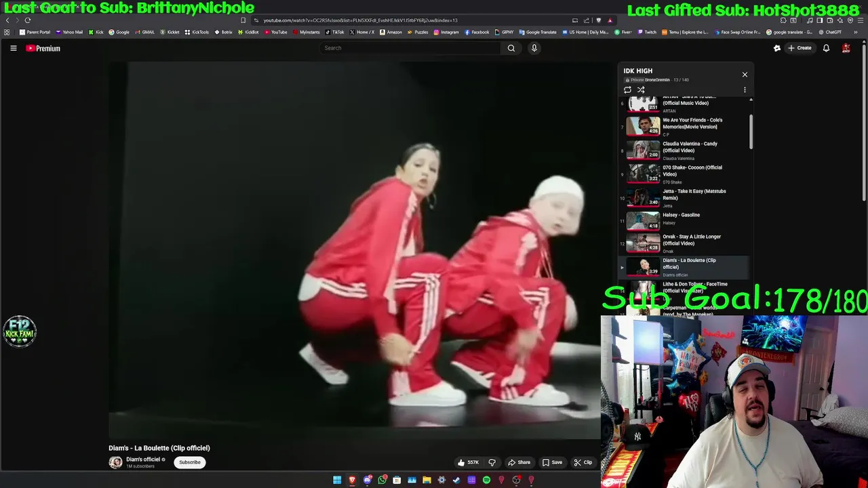Click the Share button under video

tap(519, 462)
